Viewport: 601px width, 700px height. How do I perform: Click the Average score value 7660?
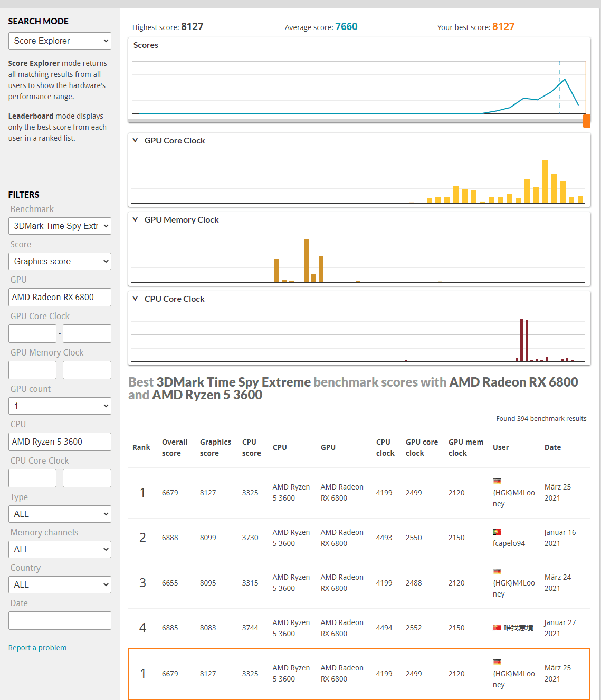click(x=346, y=26)
